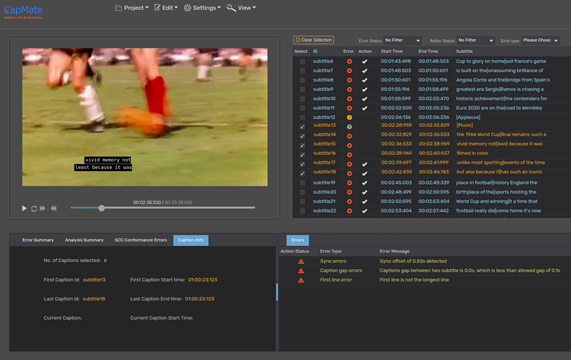The height and width of the screenshot is (360, 571).
Task: Click the video seek slider handle
Action: coord(102,208)
